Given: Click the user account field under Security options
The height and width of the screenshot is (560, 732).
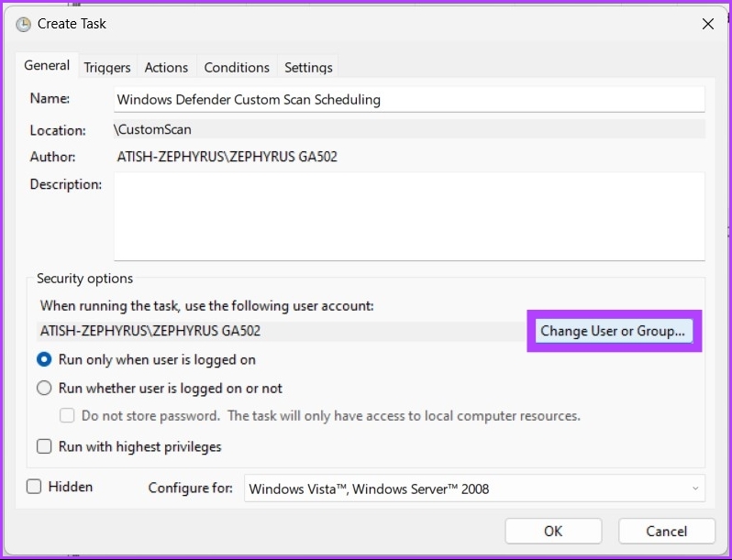Looking at the screenshot, I should 281,331.
